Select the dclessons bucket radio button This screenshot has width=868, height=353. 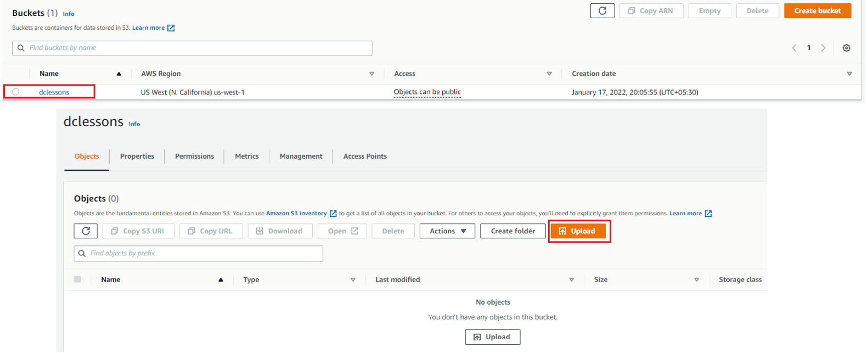pyautogui.click(x=16, y=92)
